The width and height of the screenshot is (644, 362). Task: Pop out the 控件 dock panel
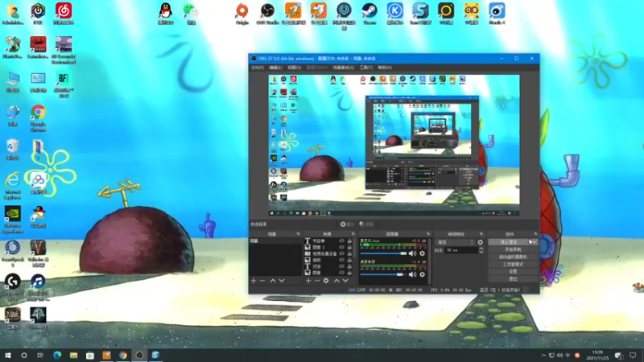click(535, 234)
